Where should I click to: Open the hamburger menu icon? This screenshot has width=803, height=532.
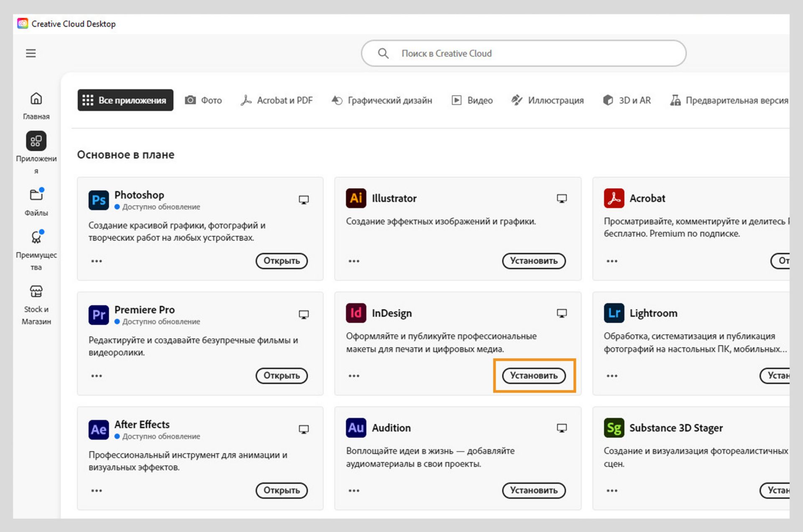coord(31,53)
